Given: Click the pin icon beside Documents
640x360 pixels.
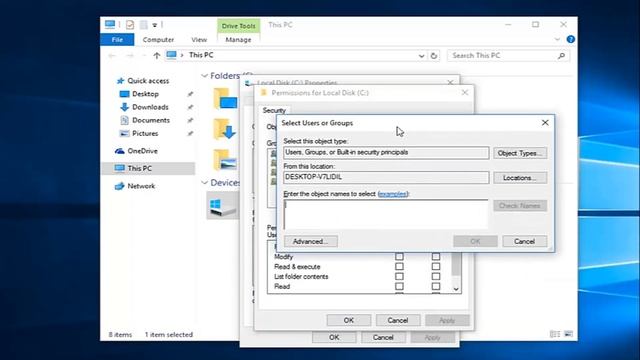Looking at the screenshot, I should 190,120.
